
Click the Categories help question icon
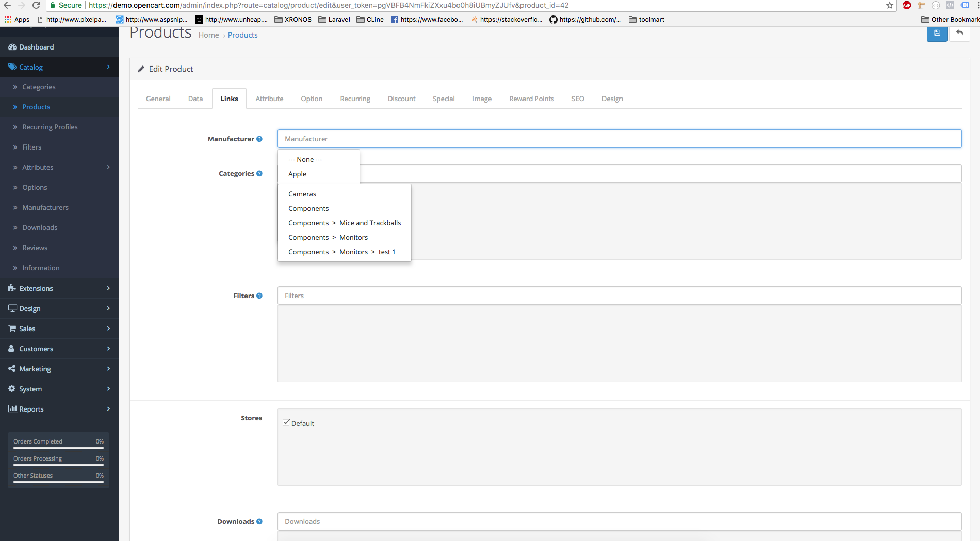259,173
